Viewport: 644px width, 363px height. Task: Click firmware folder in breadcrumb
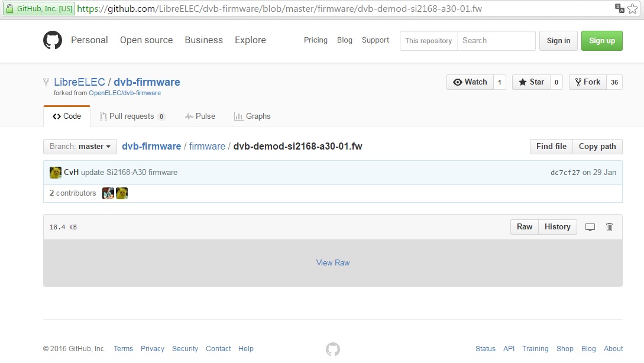207,147
